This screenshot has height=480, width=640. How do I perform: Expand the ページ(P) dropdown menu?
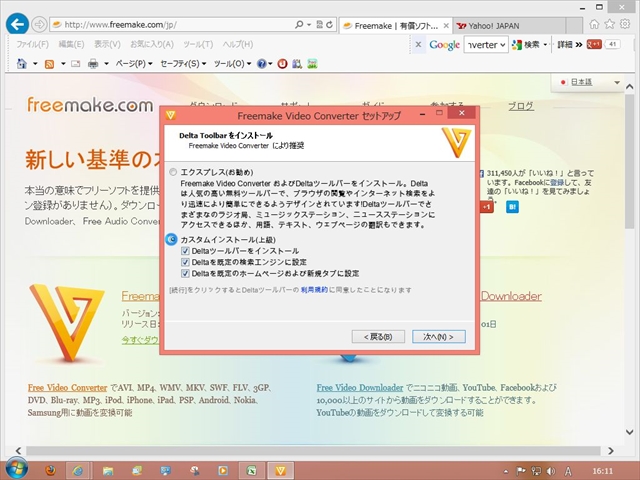(x=134, y=63)
